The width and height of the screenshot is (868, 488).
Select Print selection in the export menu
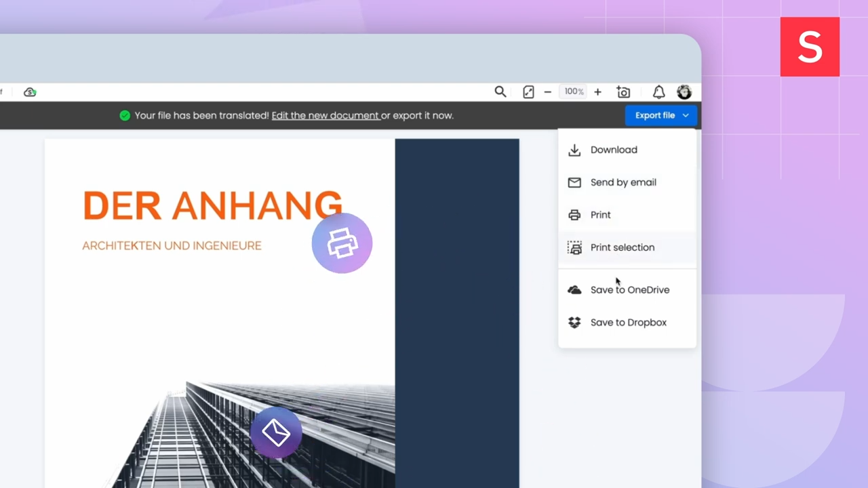(x=627, y=247)
